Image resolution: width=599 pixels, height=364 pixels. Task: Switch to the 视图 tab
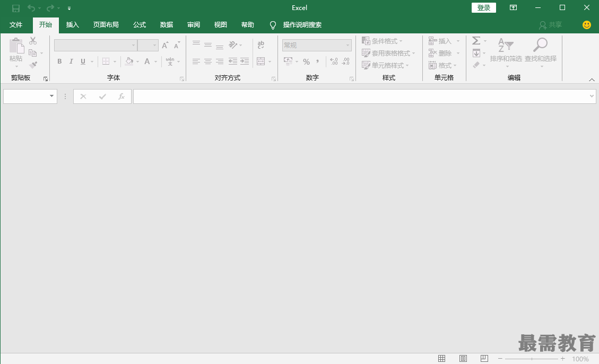[221, 25]
